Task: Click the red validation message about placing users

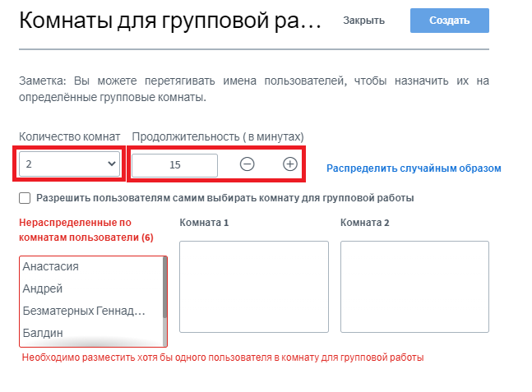Action: pyautogui.click(x=223, y=358)
